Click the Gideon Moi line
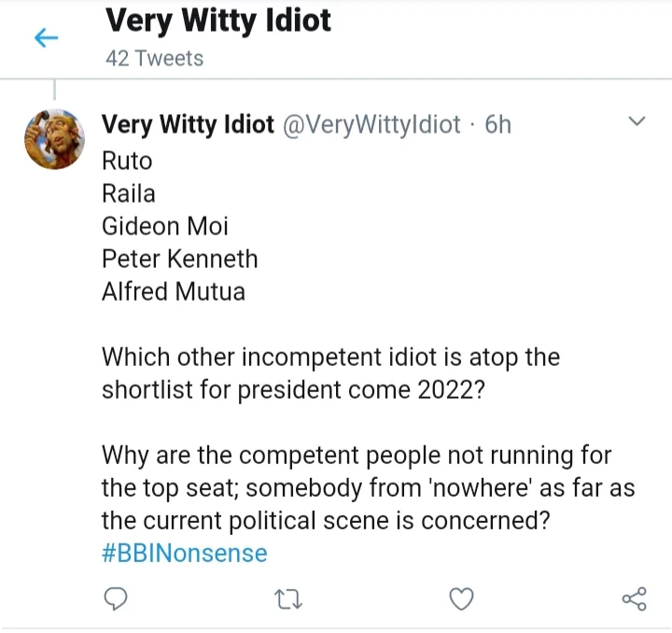The height and width of the screenshot is (633, 672). [165, 226]
